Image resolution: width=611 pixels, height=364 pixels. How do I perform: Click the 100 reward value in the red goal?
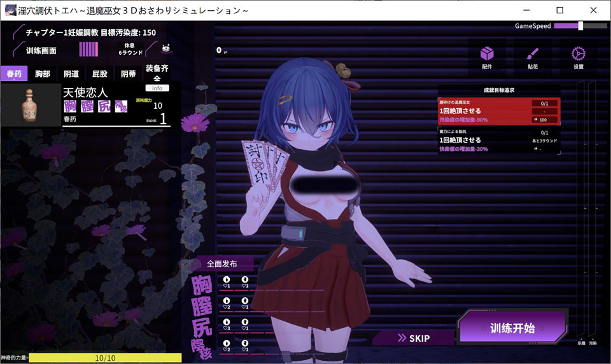point(543,120)
